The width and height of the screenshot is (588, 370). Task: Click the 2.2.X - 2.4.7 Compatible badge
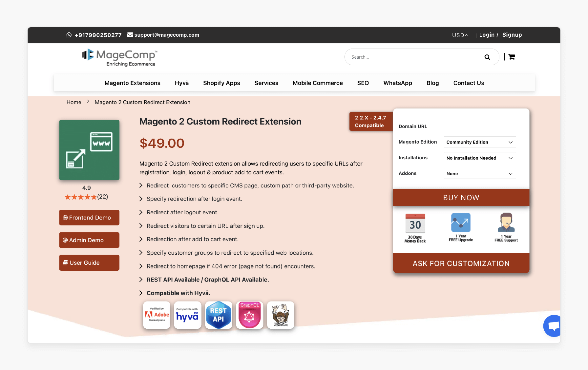click(x=371, y=122)
